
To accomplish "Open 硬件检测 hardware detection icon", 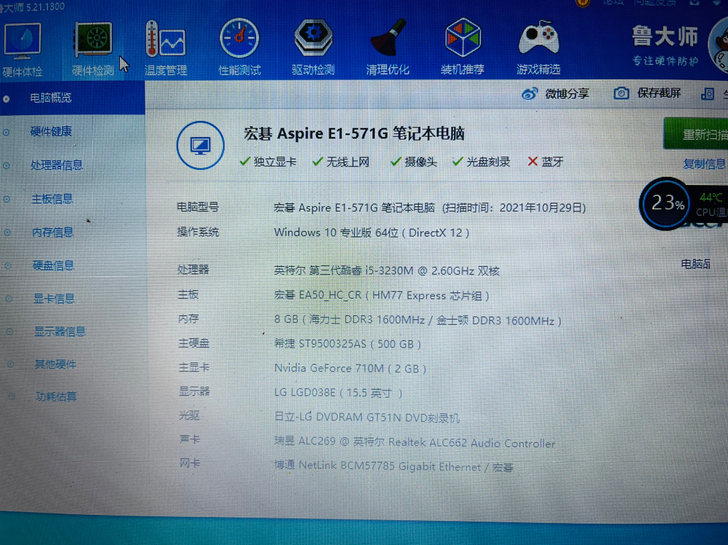I will click(93, 39).
